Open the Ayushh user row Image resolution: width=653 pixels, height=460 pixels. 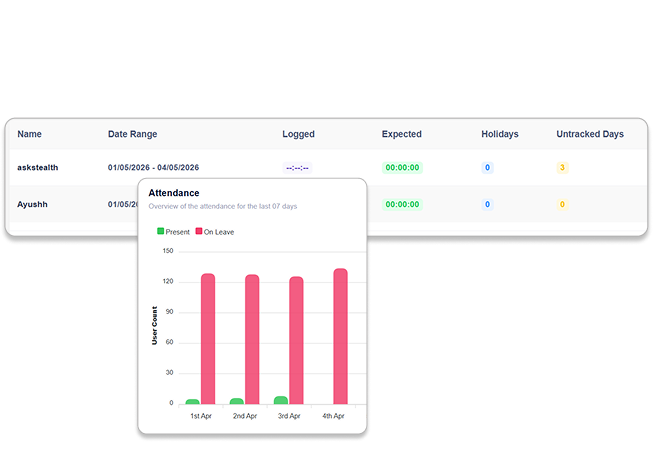coord(326,204)
